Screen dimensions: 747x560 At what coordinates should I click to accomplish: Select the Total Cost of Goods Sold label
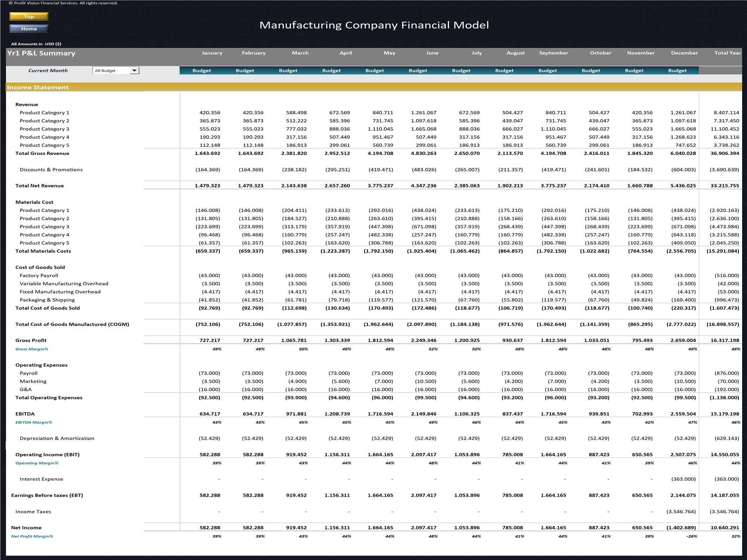pyautogui.click(x=47, y=308)
